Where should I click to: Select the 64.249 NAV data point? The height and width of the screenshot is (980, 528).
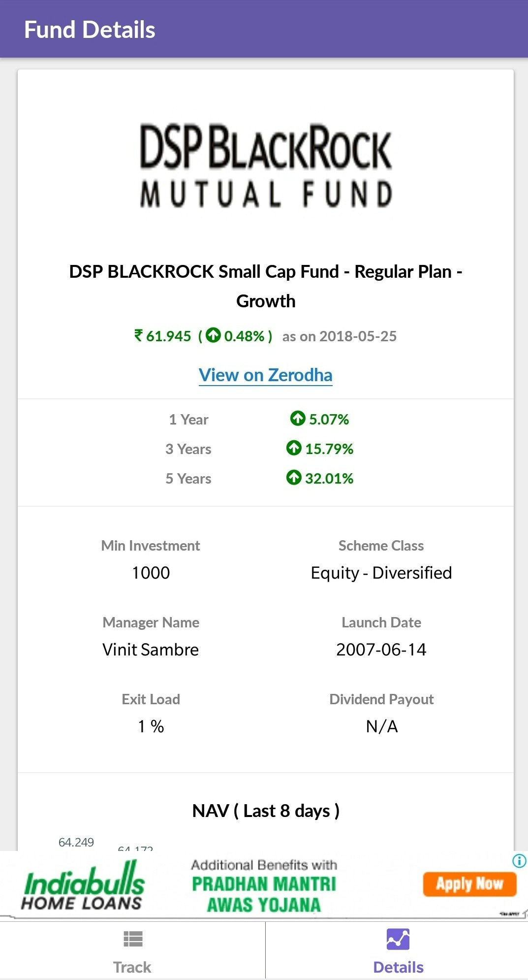[76, 842]
